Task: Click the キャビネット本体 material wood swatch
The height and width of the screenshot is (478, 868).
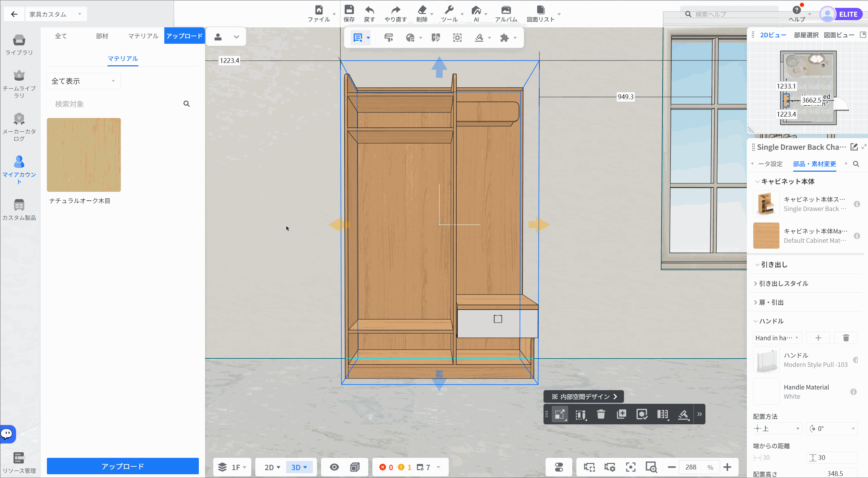Action: [x=766, y=236]
